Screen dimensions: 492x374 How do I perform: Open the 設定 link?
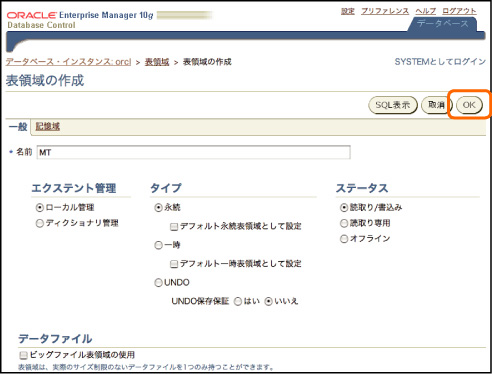pyautogui.click(x=348, y=11)
